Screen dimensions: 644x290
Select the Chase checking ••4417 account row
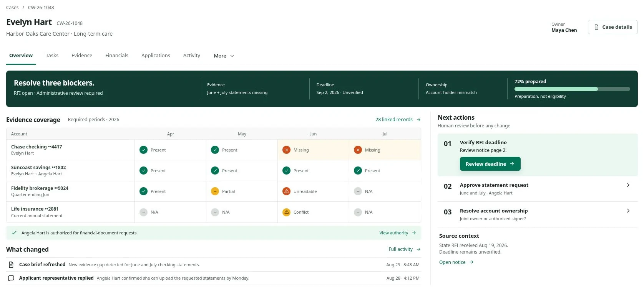tap(214, 150)
